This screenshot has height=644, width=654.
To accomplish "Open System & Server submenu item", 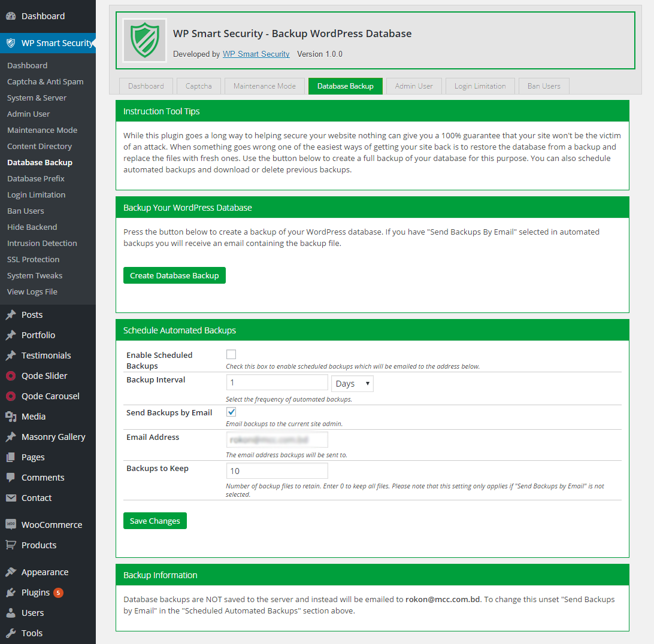I will (x=37, y=98).
